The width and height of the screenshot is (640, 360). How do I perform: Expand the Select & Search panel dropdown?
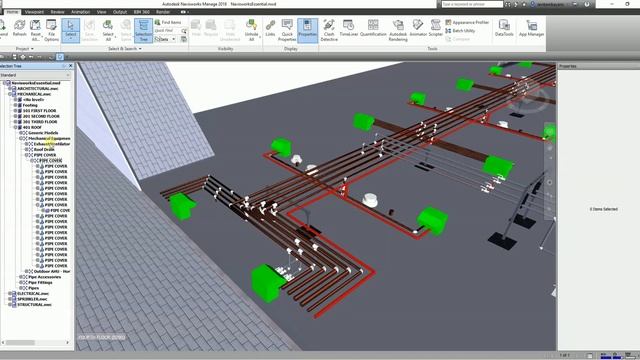pyautogui.click(x=125, y=49)
